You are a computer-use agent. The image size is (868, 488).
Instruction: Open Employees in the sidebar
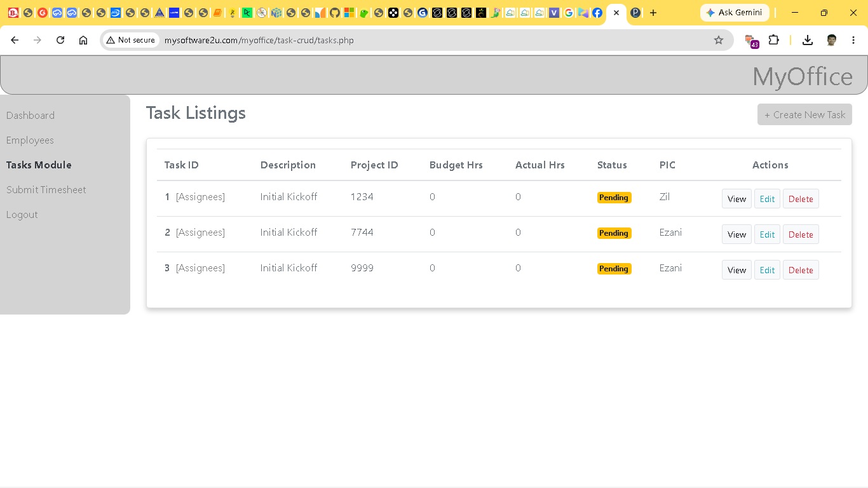(x=30, y=140)
